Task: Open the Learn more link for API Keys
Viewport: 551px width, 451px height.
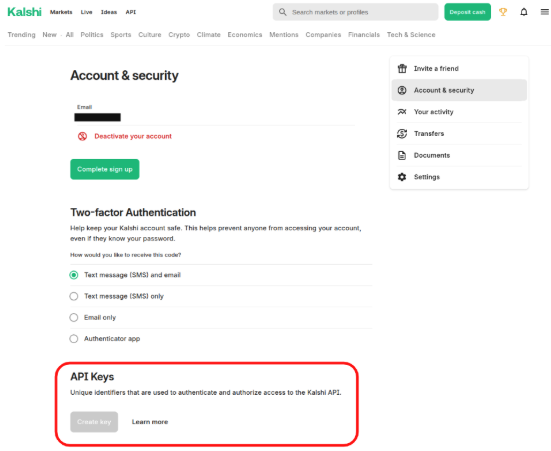Action: click(x=150, y=422)
